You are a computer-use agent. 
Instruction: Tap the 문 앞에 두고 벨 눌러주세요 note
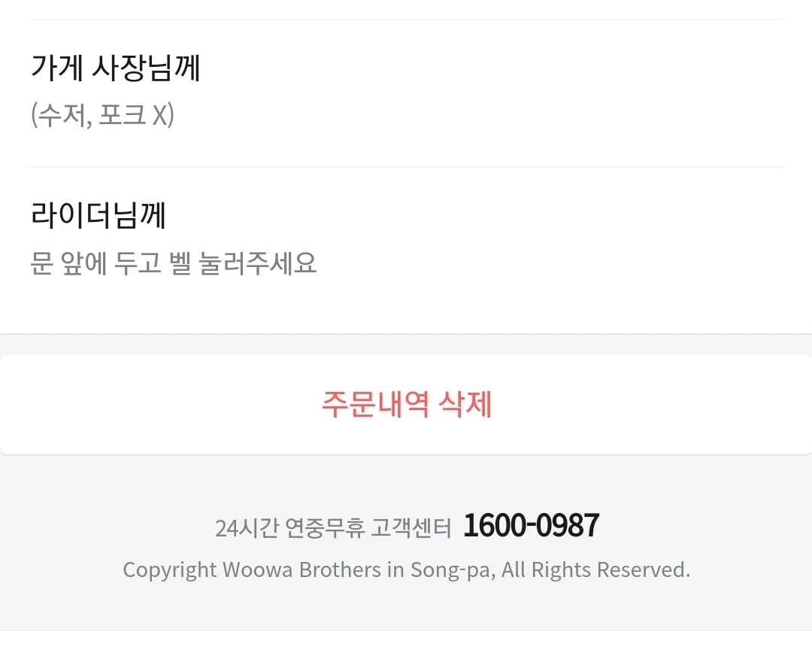coord(174,263)
